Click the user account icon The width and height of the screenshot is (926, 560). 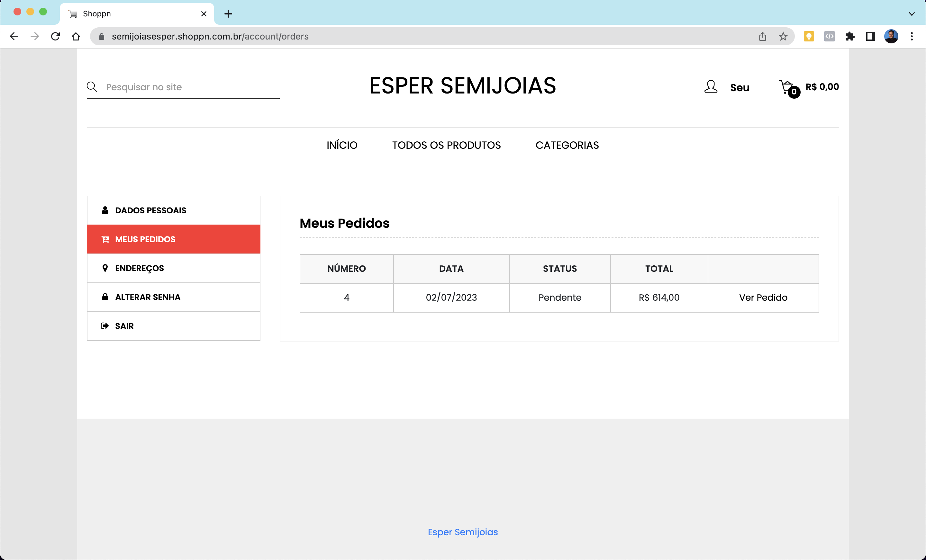[711, 87]
